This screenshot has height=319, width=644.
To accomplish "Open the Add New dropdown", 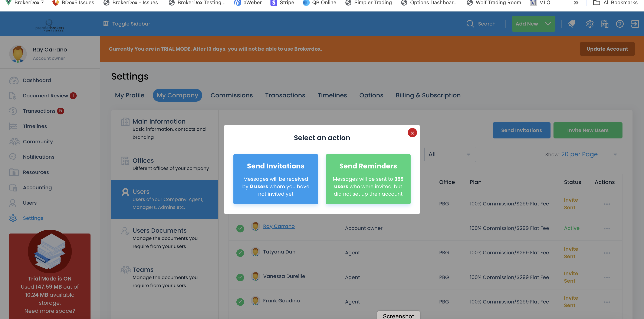I will click(x=533, y=24).
